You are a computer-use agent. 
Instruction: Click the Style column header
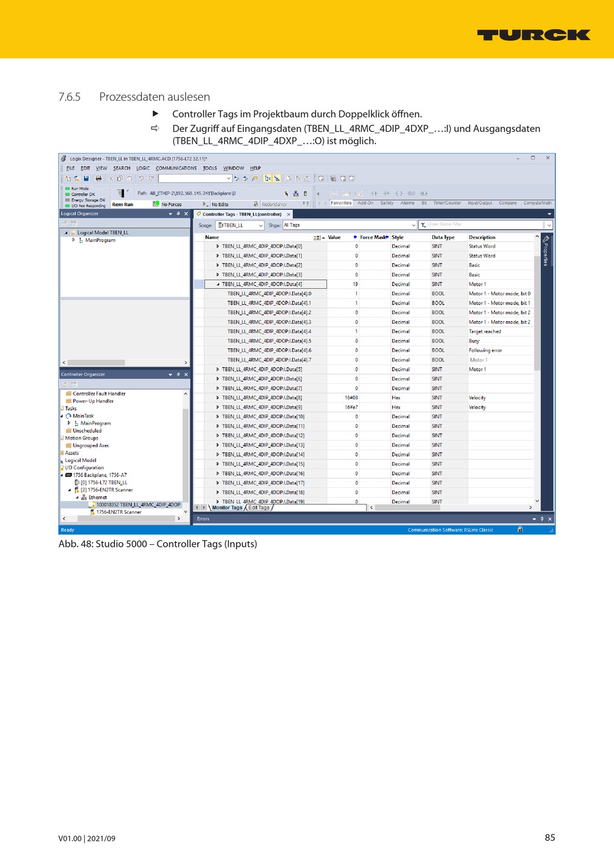point(397,238)
